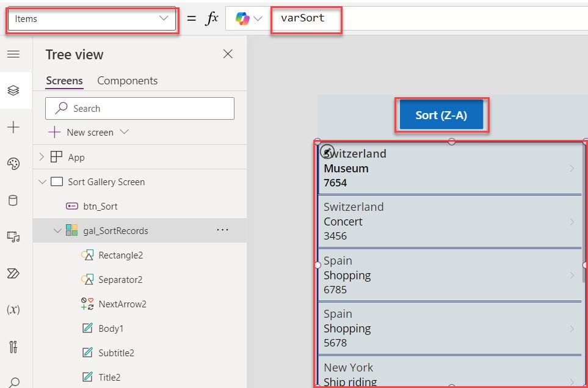Open the New screen dropdown chevron

[x=124, y=132]
